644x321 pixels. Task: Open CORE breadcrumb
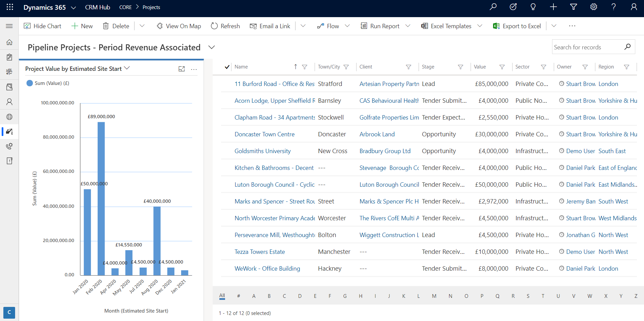125,7
